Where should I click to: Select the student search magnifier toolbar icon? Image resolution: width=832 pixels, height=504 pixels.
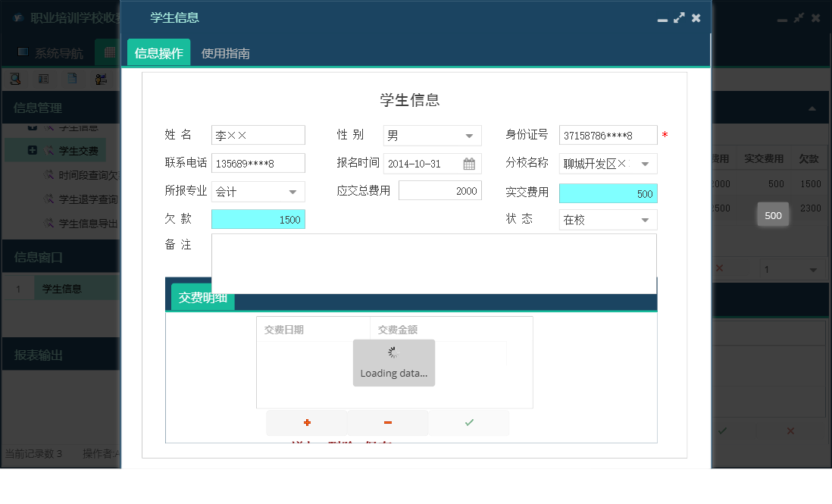pos(14,78)
